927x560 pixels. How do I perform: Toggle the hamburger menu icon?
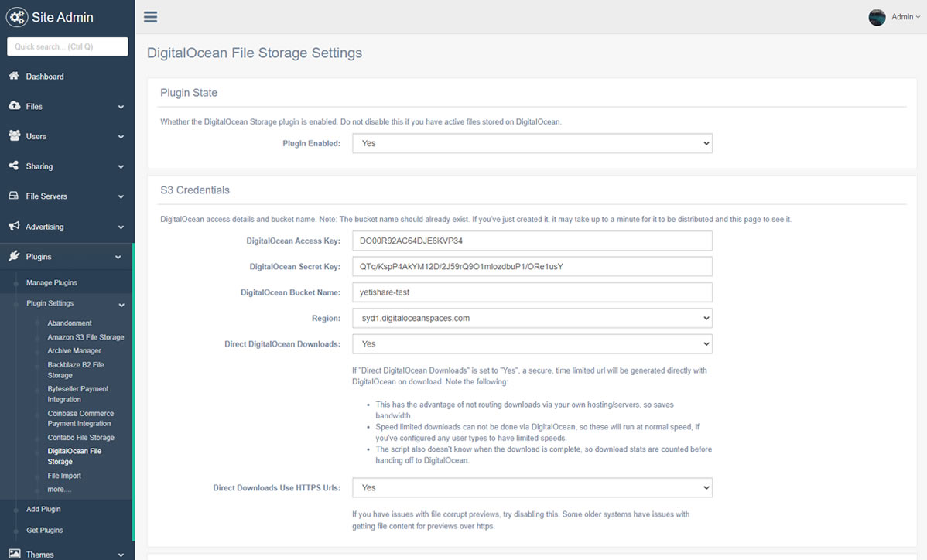point(151,16)
